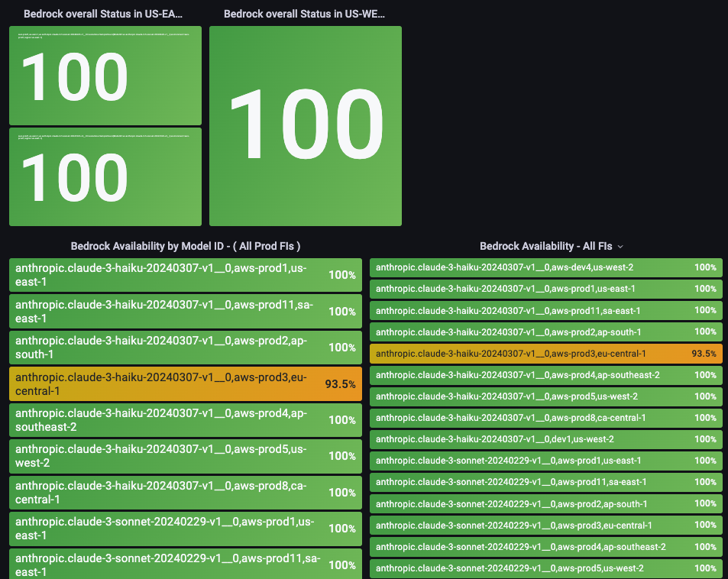
Task: Click the 'Bedrock overall Status in US-WE...' panel title
Action: 304,14
